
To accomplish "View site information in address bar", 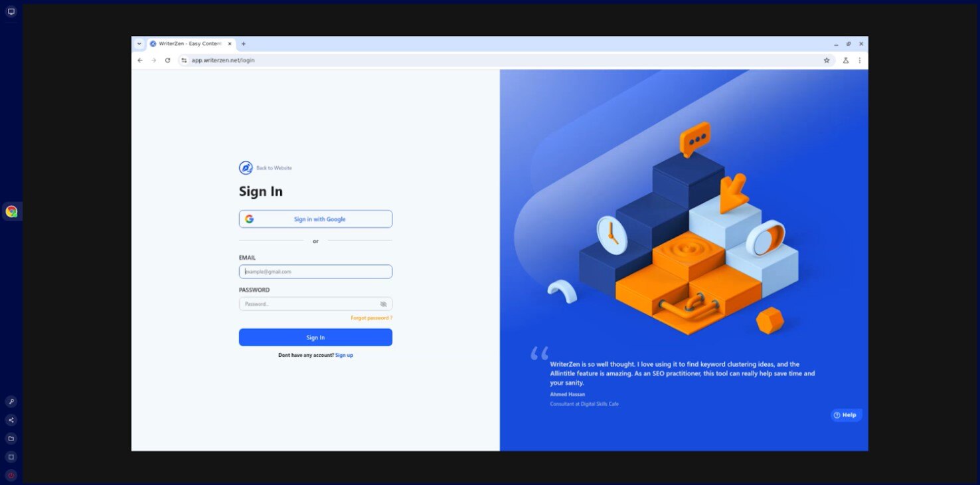I will [184, 60].
